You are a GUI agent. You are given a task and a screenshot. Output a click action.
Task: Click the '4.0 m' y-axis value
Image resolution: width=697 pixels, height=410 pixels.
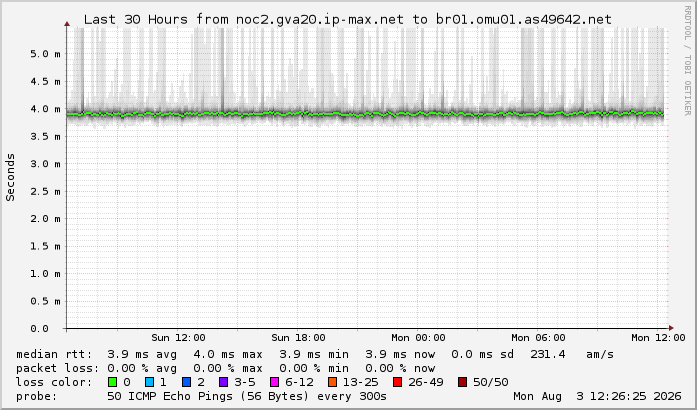[45, 109]
